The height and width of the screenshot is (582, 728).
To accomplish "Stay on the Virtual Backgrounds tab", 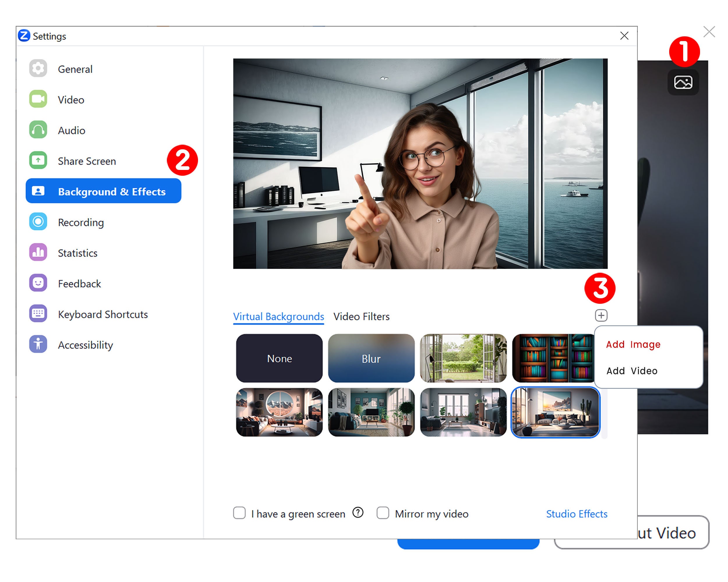I will pyautogui.click(x=279, y=317).
